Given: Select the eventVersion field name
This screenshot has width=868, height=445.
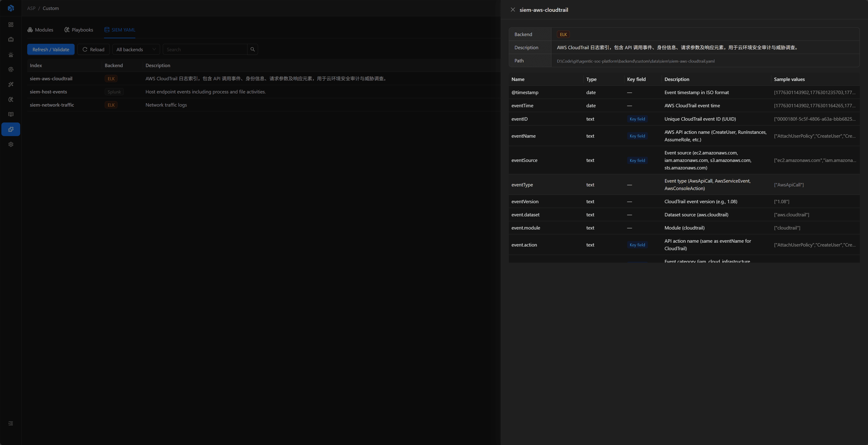Looking at the screenshot, I should (525, 202).
